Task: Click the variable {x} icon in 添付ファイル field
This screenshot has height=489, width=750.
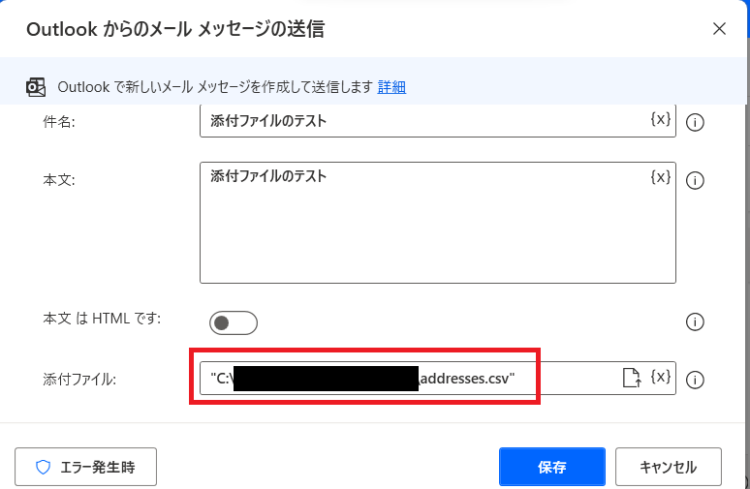Action: (x=661, y=377)
